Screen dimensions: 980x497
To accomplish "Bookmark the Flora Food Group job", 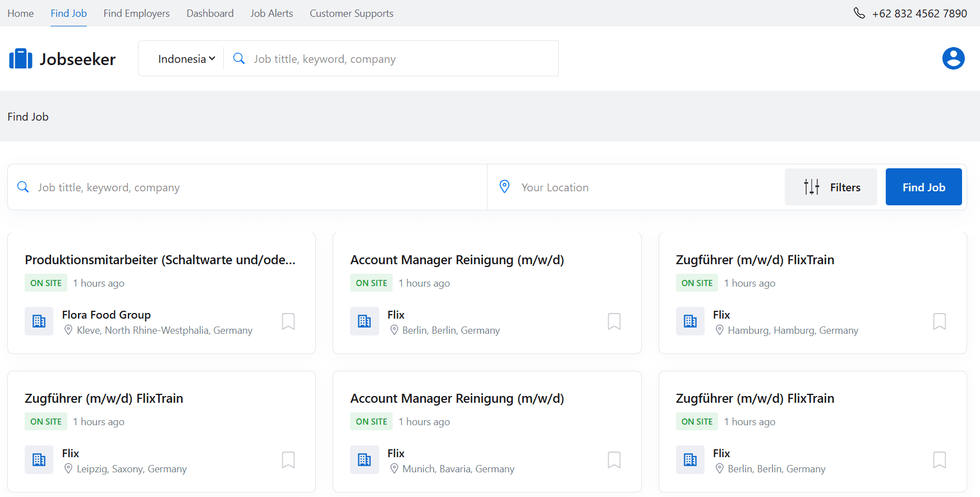I will [288, 321].
